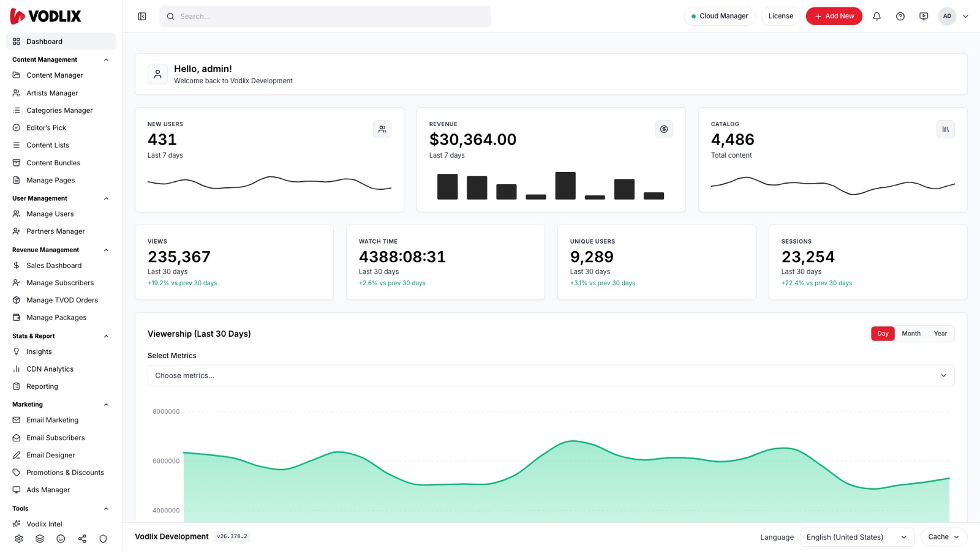Image resolution: width=980 pixels, height=551 pixels.
Task: Open the Choose metrics dropdown
Action: tap(551, 376)
